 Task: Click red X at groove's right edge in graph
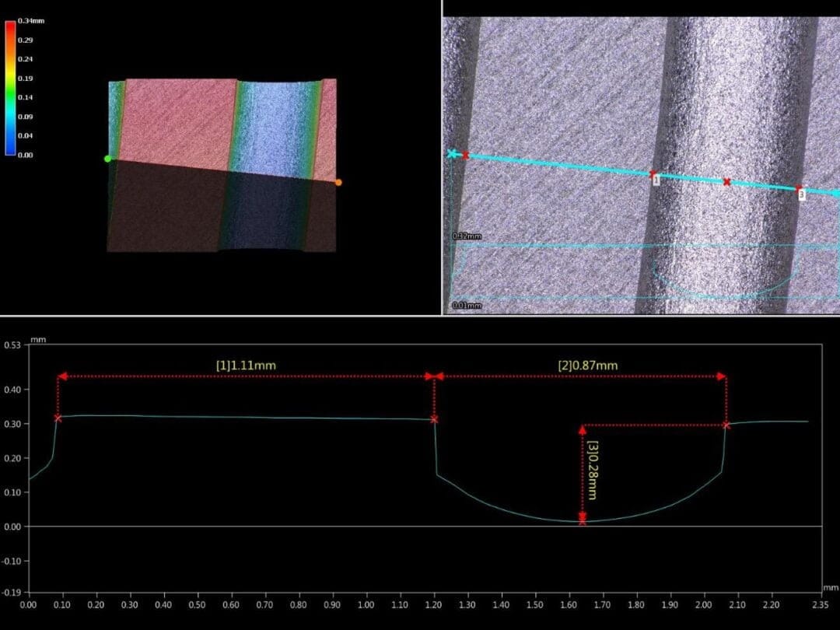[726, 425]
